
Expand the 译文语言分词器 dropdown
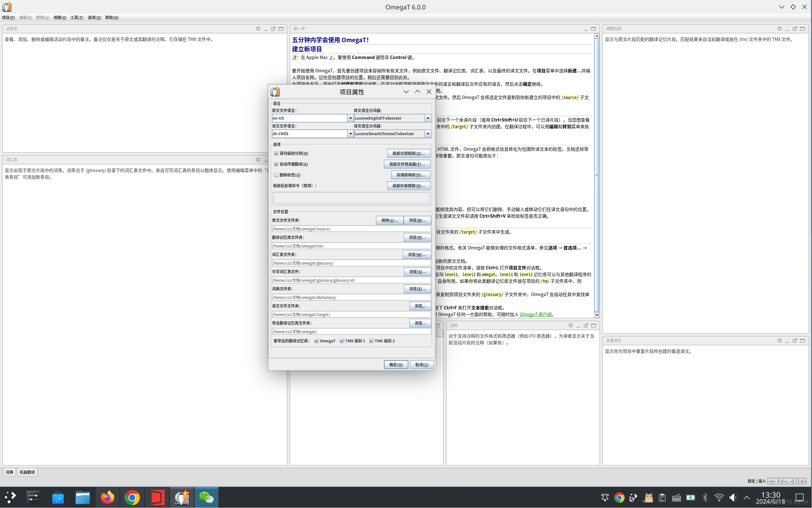(428, 134)
